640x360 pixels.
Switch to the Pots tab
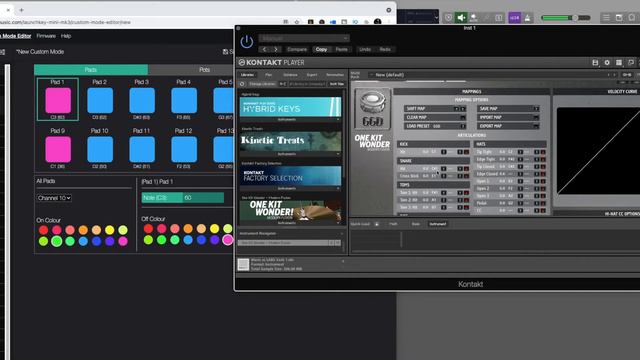[204, 70]
